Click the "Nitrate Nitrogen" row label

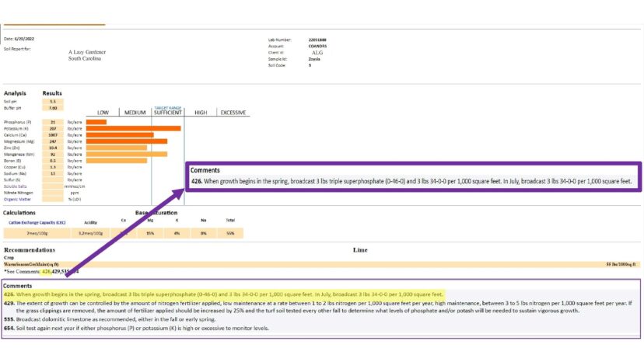point(18,193)
